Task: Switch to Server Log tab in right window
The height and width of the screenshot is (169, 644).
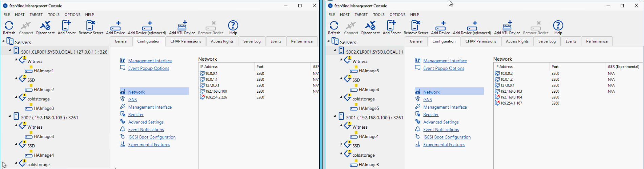Action: [547, 41]
